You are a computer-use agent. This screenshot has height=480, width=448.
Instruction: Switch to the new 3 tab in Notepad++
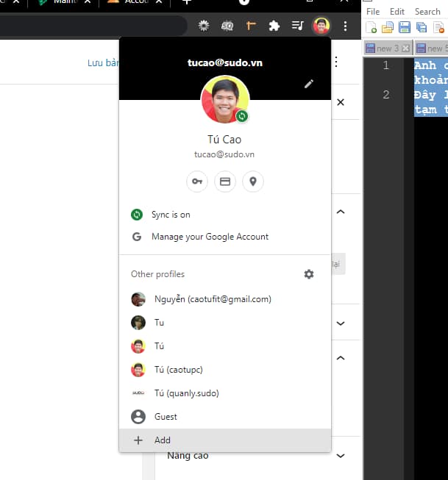point(388,49)
